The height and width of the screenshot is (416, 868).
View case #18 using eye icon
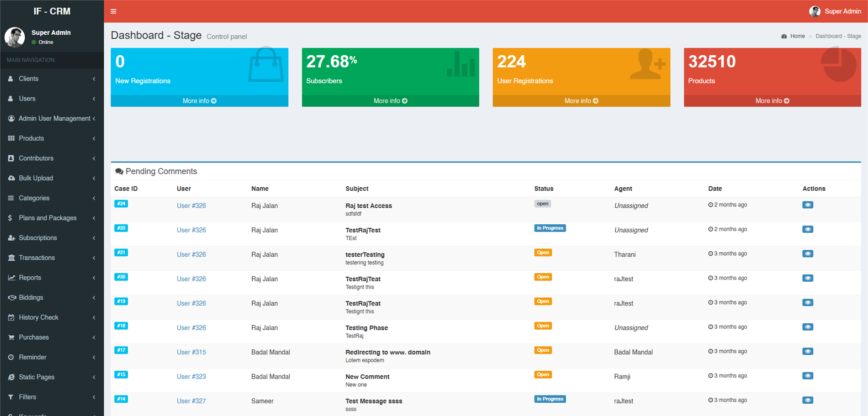coord(808,327)
